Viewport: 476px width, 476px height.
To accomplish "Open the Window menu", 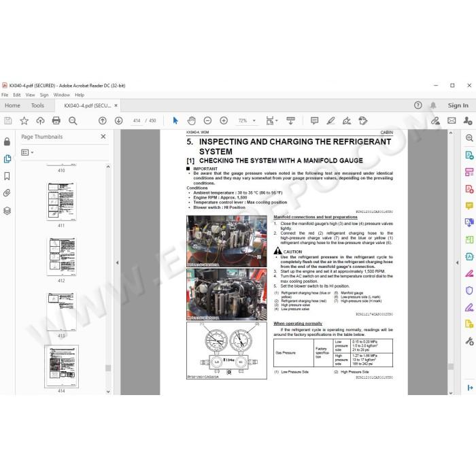I will [x=62, y=95].
